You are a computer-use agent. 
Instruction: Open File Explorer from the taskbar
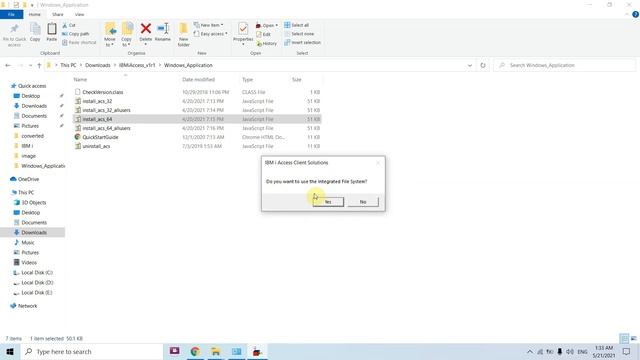click(x=216, y=351)
